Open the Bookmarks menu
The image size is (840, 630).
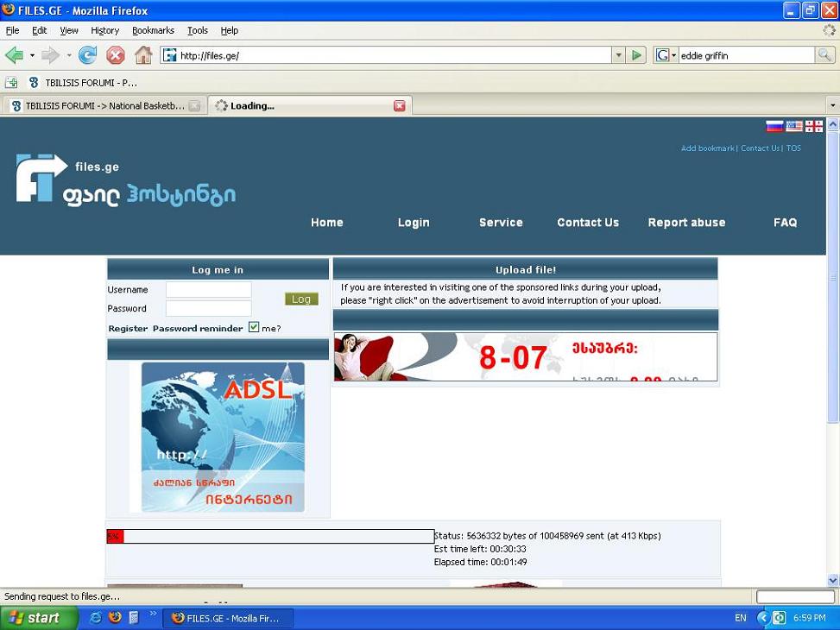click(x=153, y=30)
